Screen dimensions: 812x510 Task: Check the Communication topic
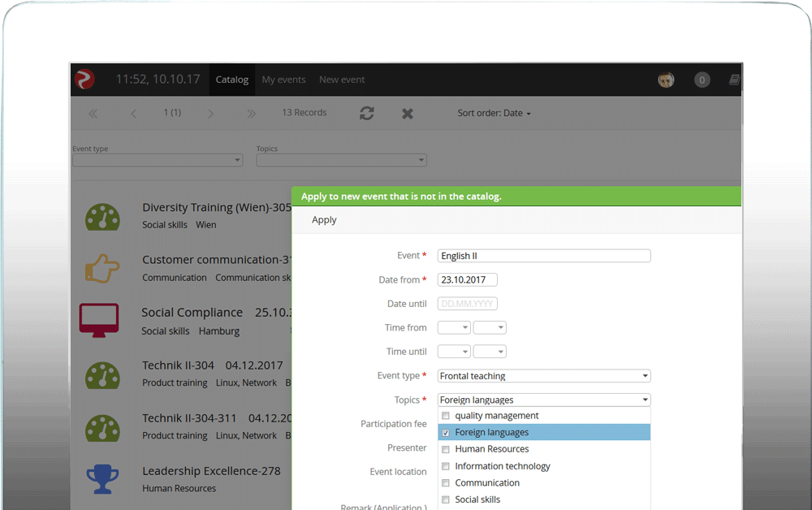pyautogui.click(x=445, y=482)
